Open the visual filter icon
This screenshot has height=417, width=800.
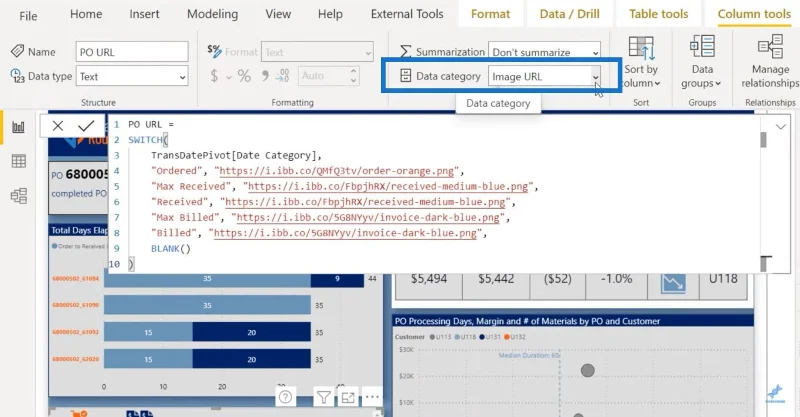coord(323,397)
